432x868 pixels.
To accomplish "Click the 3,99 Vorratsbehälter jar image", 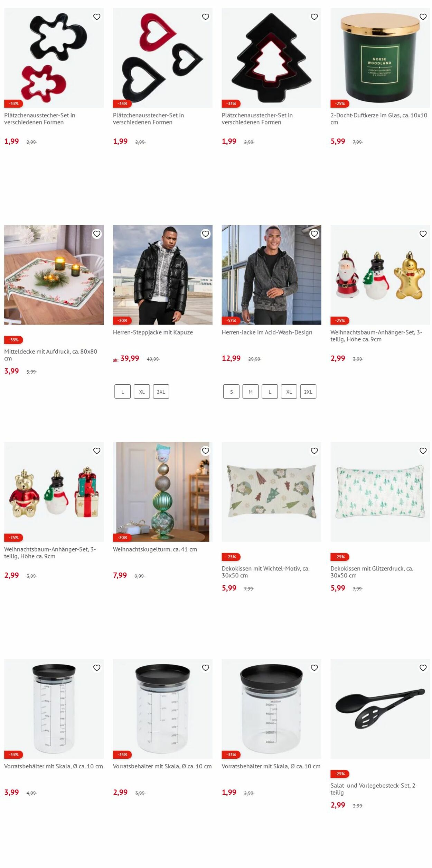I will [x=54, y=709].
